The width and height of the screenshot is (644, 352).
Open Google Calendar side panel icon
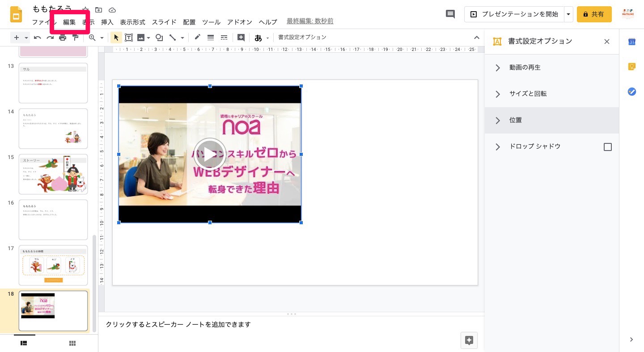pyautogui.click(x=632, y=42)
